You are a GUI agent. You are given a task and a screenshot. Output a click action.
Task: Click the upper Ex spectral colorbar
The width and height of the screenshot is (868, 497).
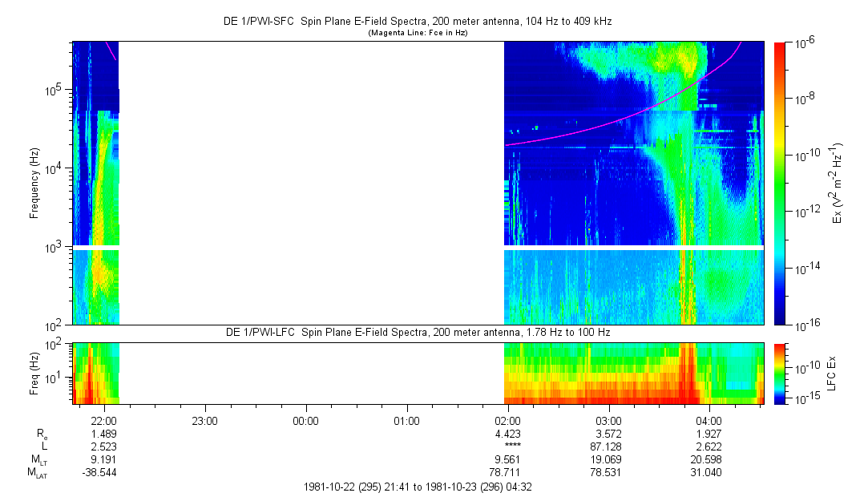click(780, 183)
